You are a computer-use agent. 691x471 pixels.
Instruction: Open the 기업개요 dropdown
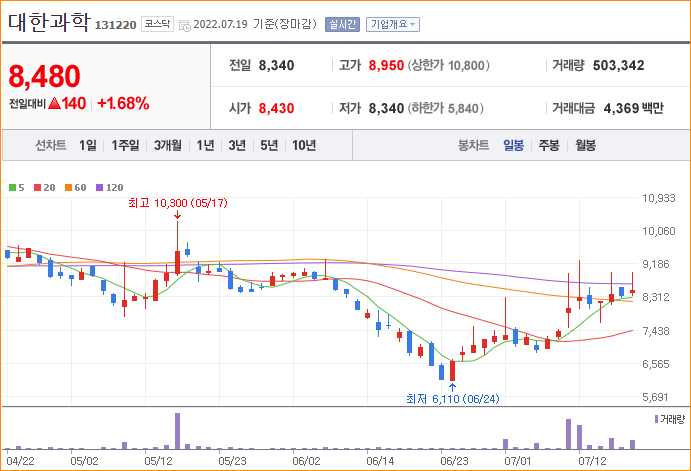[393, 24]
